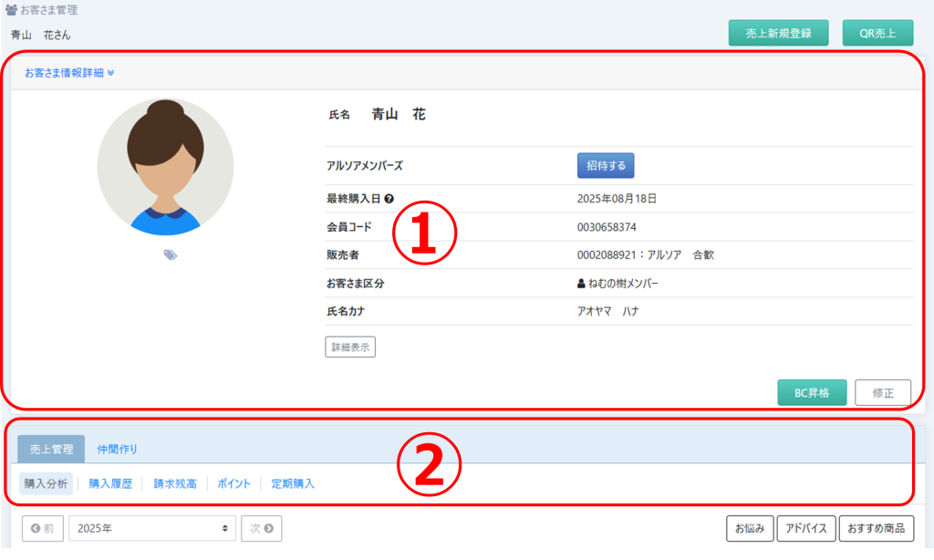
Task: Open the 購入履歴 sub-tab
Action: (110, 483)
